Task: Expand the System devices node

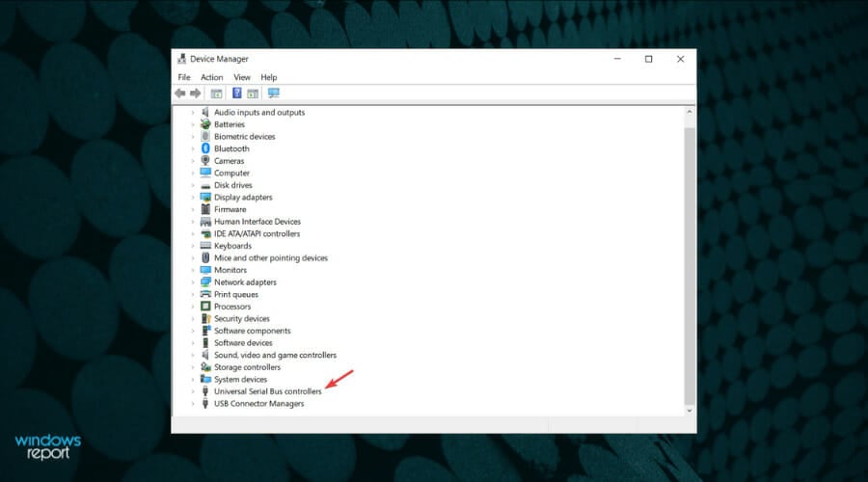Action: [193, 380]
